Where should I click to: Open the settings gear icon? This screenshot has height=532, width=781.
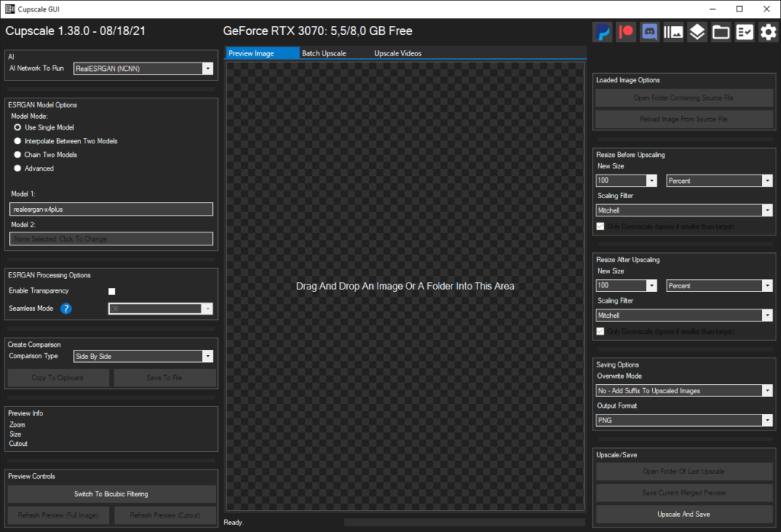[768, 32]
